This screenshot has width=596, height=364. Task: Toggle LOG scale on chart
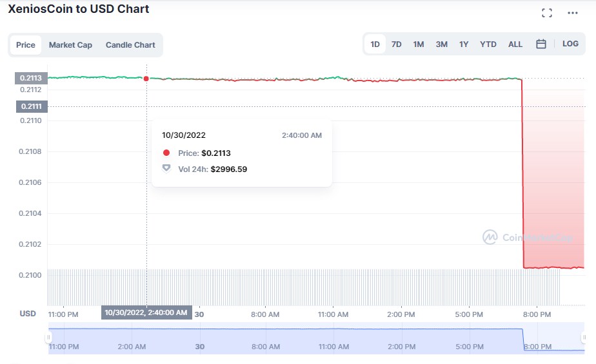570,44
